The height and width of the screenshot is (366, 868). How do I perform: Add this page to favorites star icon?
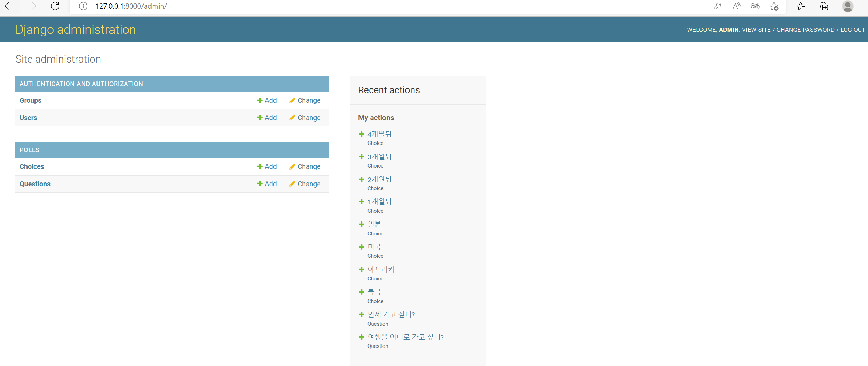774,6
